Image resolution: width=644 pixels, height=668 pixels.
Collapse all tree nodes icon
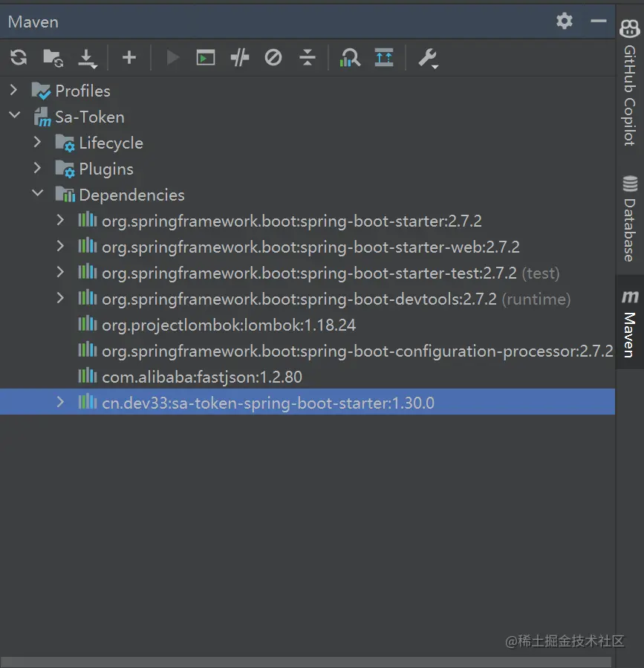[x=307, y=57]
